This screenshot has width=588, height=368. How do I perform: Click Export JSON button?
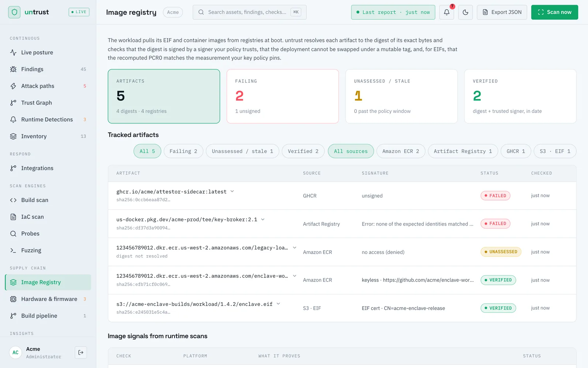pyautogui.click(x=502, y=12)
